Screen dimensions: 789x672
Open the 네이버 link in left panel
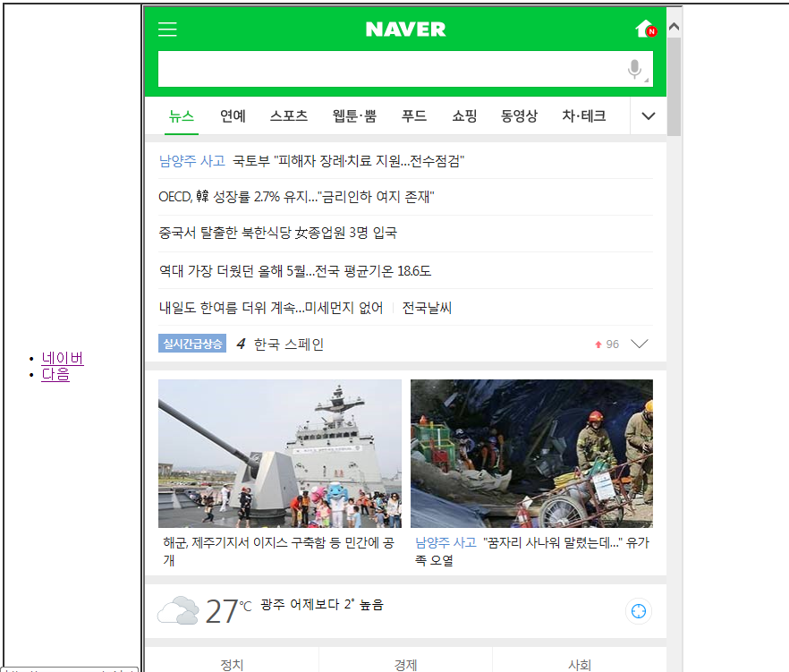pyautogui.click(x=63, y=358)
